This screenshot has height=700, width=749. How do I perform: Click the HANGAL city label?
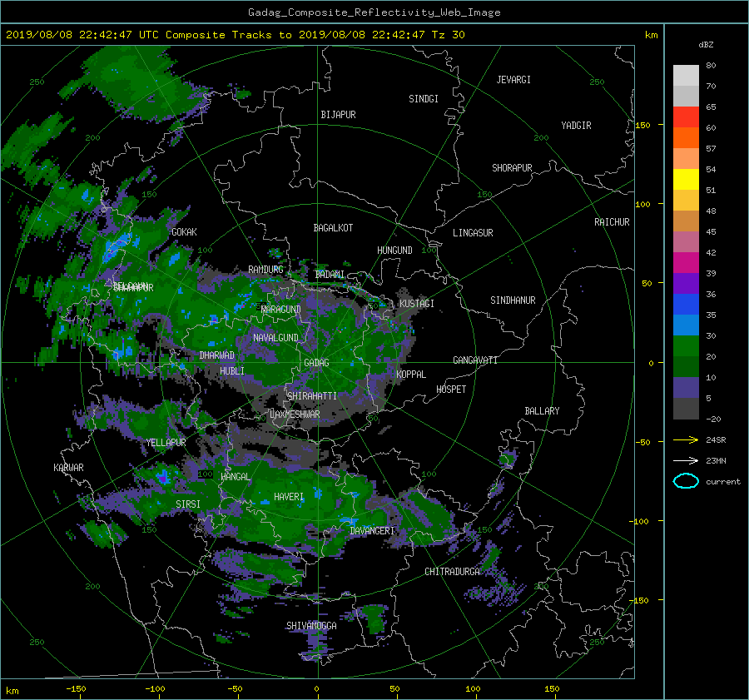(235, 477)
